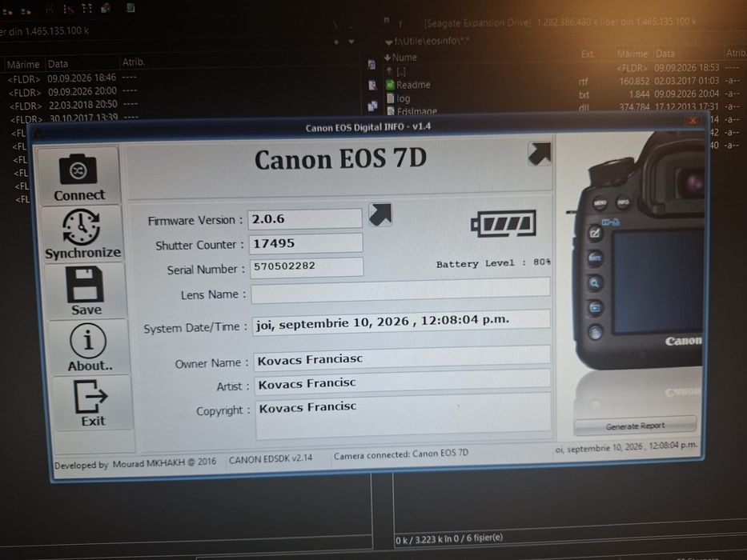Close the Canon EOS Digital INFO window
This screenshot has width=747, height=560.
693,121
